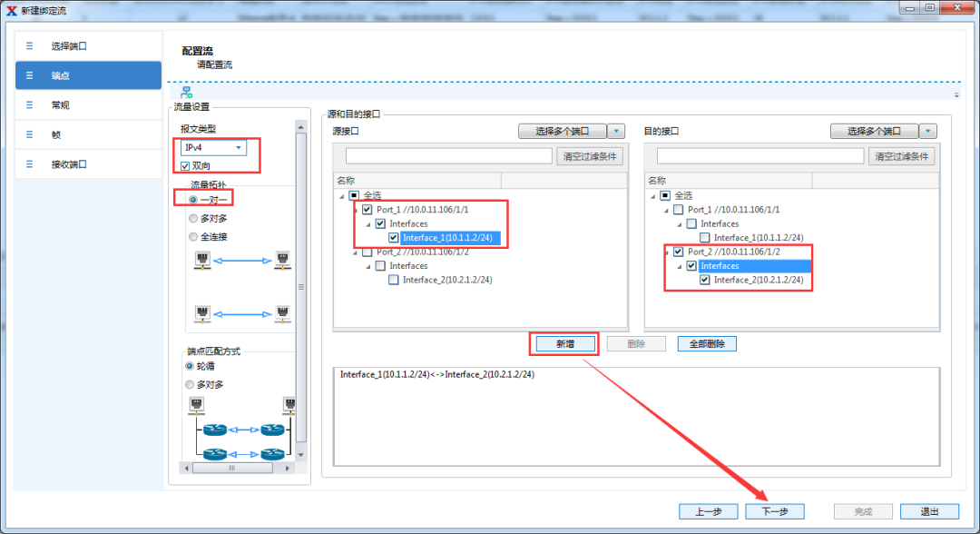
Task: Check destination Port_1 //10.0.11.106/1/1 checkbox
Action: point(679,210)
